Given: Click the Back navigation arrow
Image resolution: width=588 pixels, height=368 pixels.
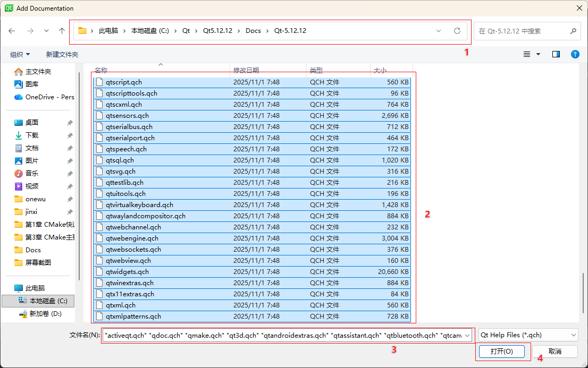Looking at the screenshot, I should pos(12,31).
